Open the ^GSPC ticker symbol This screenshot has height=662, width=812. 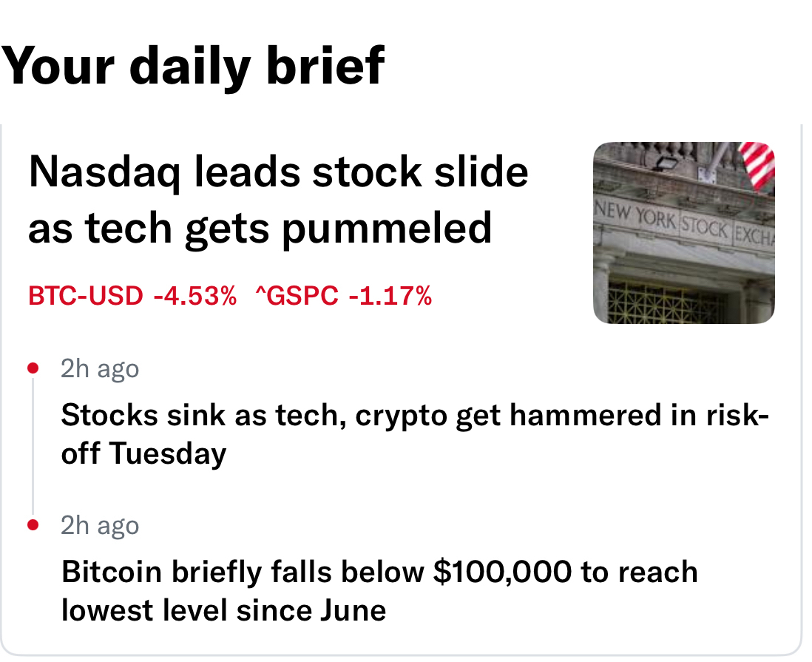tap(297, 297)
